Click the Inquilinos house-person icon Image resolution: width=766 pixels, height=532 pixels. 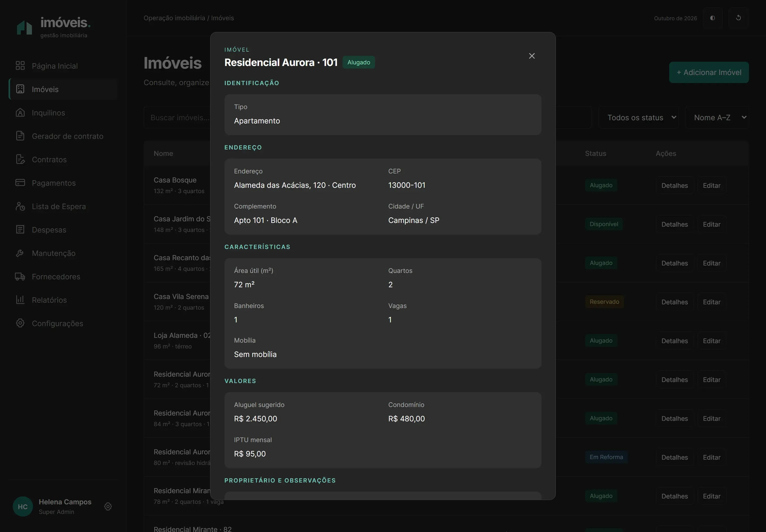point(20,113)
